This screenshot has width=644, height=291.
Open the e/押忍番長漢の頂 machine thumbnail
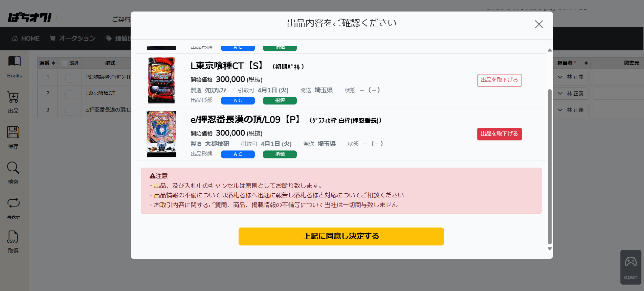click(161, 134)
